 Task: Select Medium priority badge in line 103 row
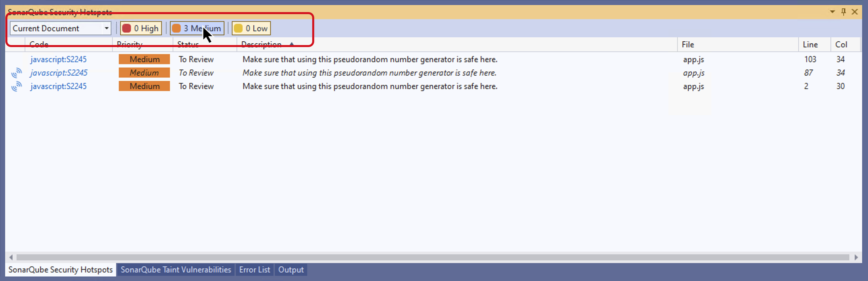pyautogui.click(x=144, y=59)
